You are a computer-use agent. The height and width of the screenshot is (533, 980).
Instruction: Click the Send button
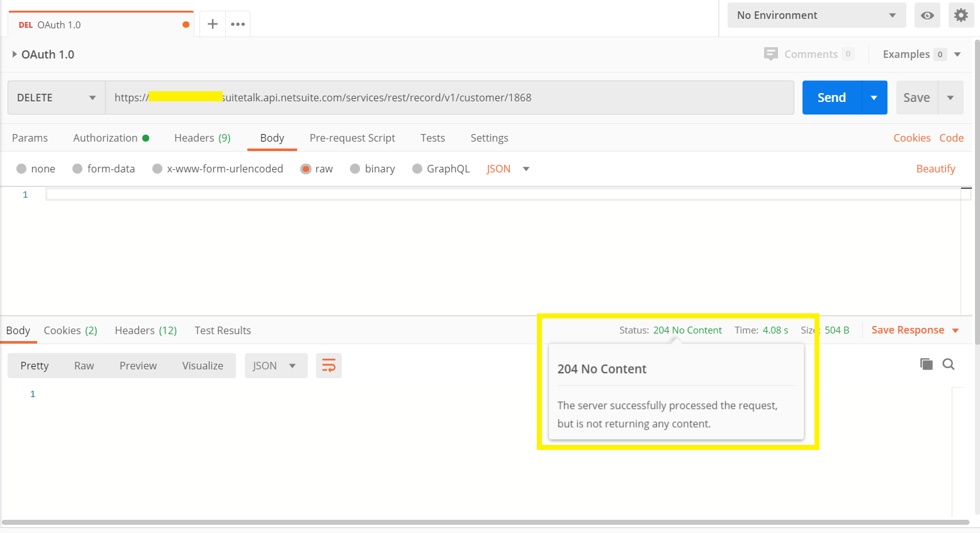coord(831,98)
